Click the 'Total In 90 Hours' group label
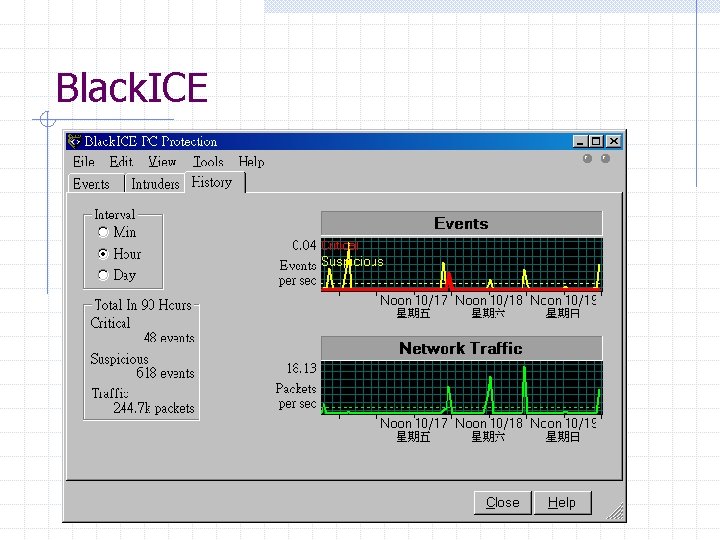Image resolution: width=720 pixels, height=540 pixels. tap(143, 305)
